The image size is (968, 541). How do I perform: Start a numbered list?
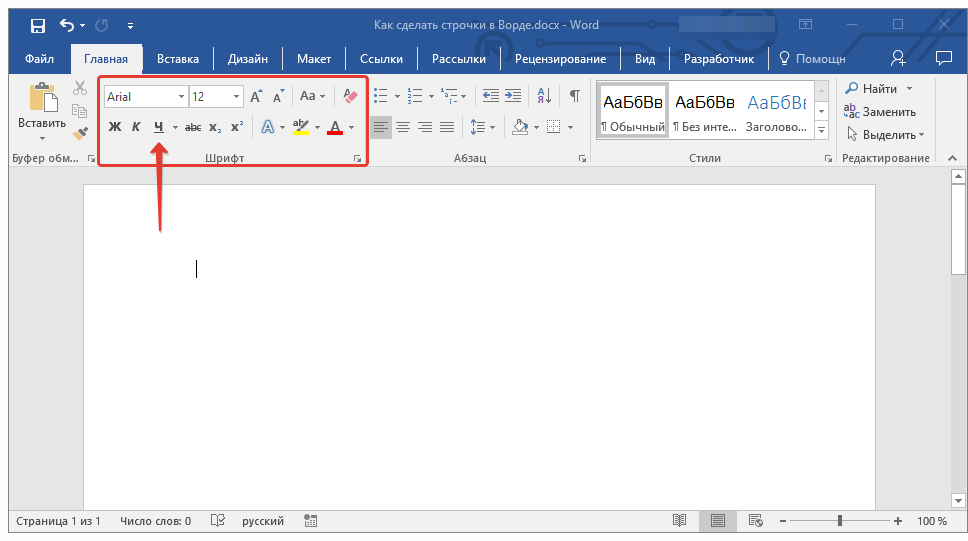pyautogui.click(x=415, y=96)
